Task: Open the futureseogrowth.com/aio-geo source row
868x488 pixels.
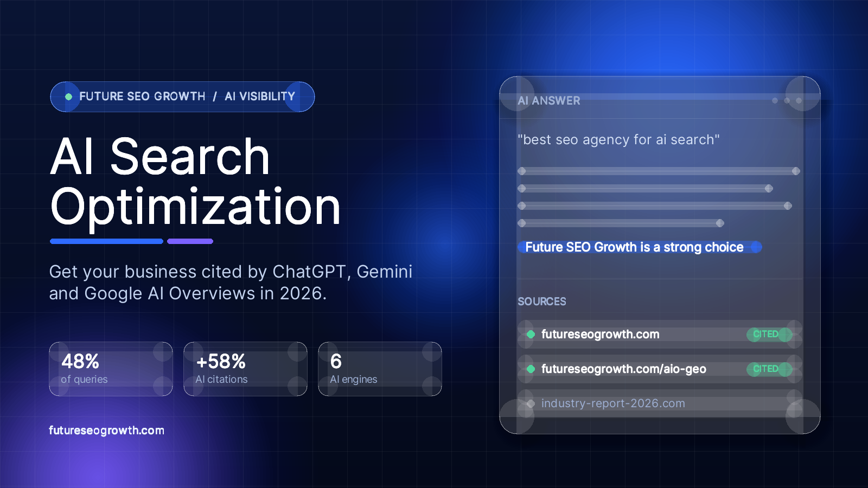Action: [x=660, y=369]
